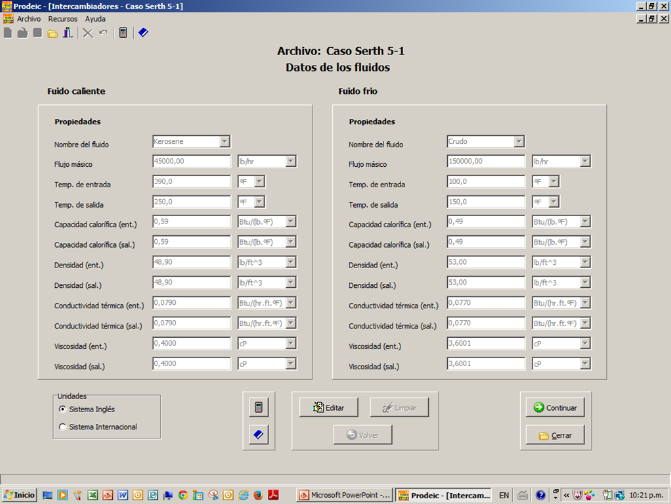Click the orange media player icon in the taskbar

coord(62,495)
